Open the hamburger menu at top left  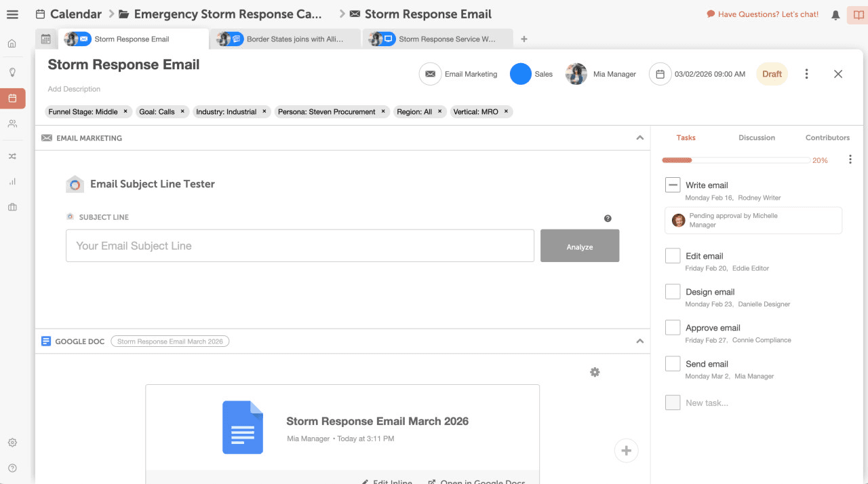pyautogui.click(x=12, y=14)
